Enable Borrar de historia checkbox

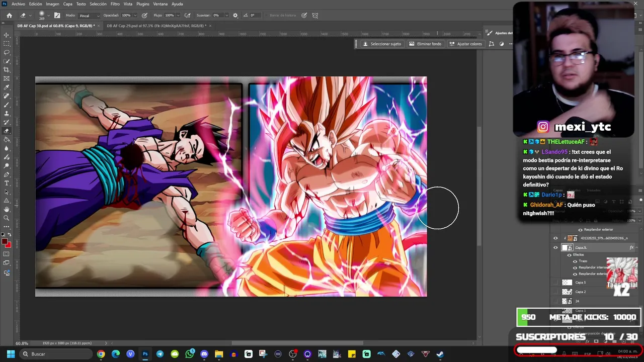(x=266, y=16)
